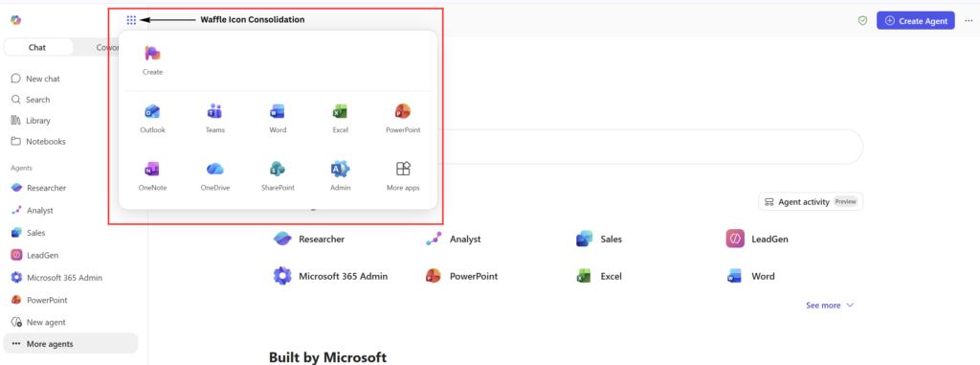Click inside the chat prompt input box
The image size is (980, 365).
click(x=650, y=148)
